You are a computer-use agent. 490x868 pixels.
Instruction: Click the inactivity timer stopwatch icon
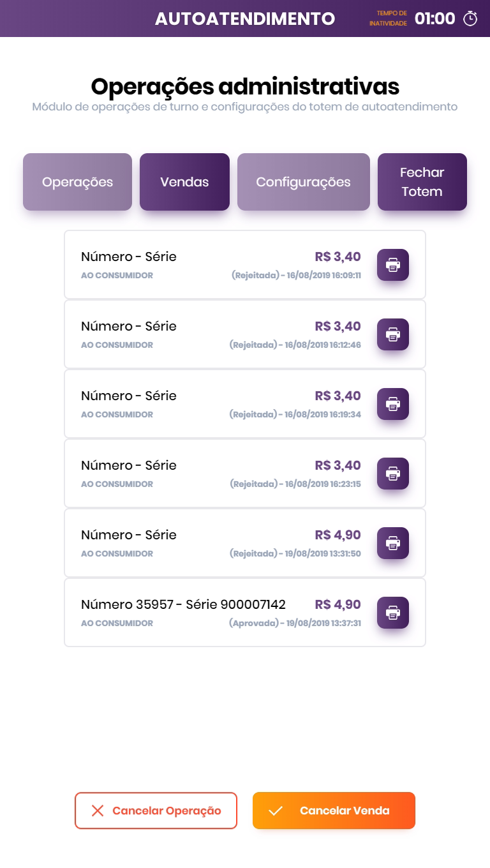point(470,19)
